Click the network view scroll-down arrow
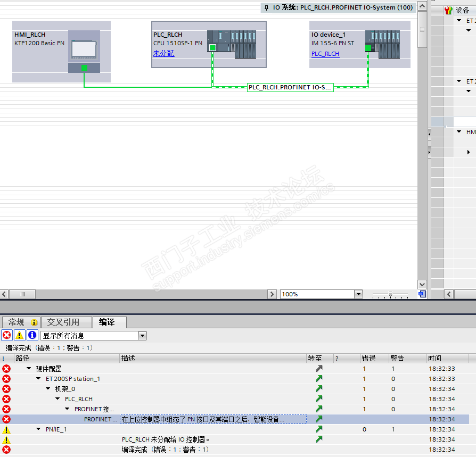 point(422,285)
